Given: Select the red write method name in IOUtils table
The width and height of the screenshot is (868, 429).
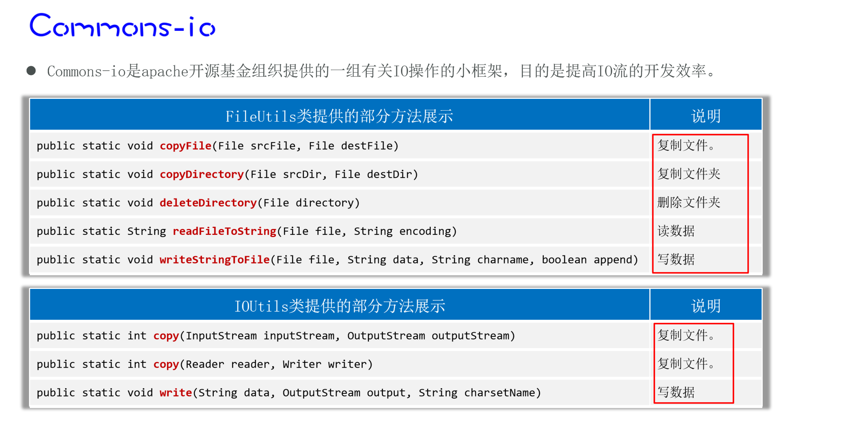Looking at the screenshot, I should click(176, 393).
